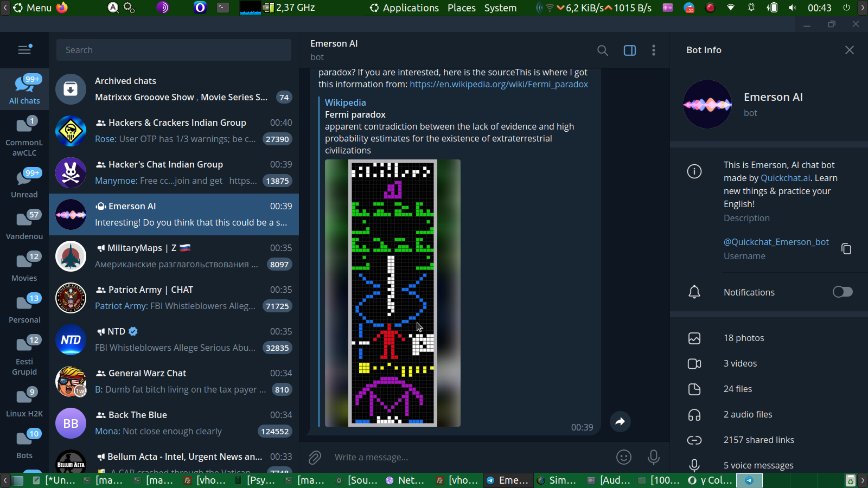Open the NTD channel

click(x=174, y=339)
